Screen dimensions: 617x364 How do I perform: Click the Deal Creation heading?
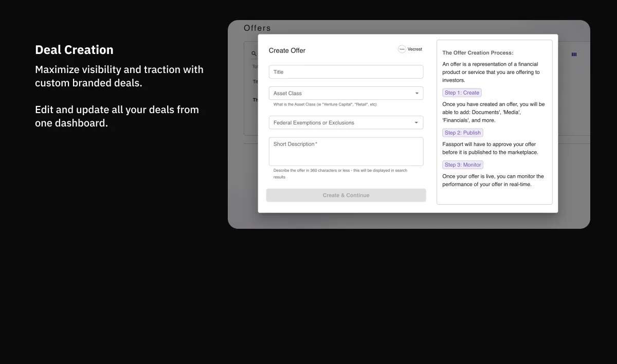pos(74,50)
